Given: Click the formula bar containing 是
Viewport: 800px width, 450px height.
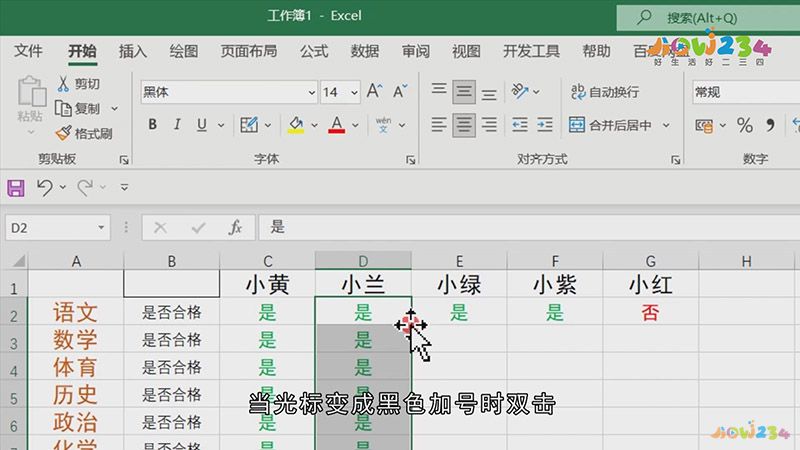Looking at the screenshot, I should click(x=529, y=228).
